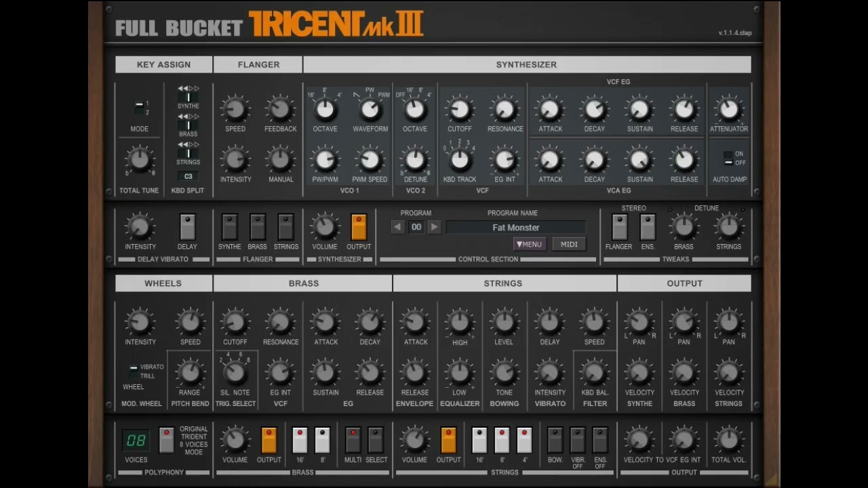Click the Flanger FEEDBACK knob

pos(280,109)
